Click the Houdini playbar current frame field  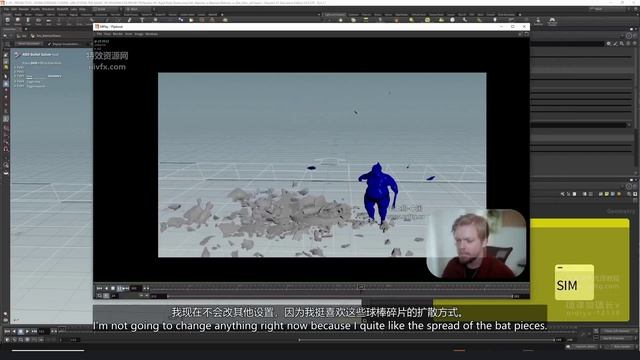[43, 331]
